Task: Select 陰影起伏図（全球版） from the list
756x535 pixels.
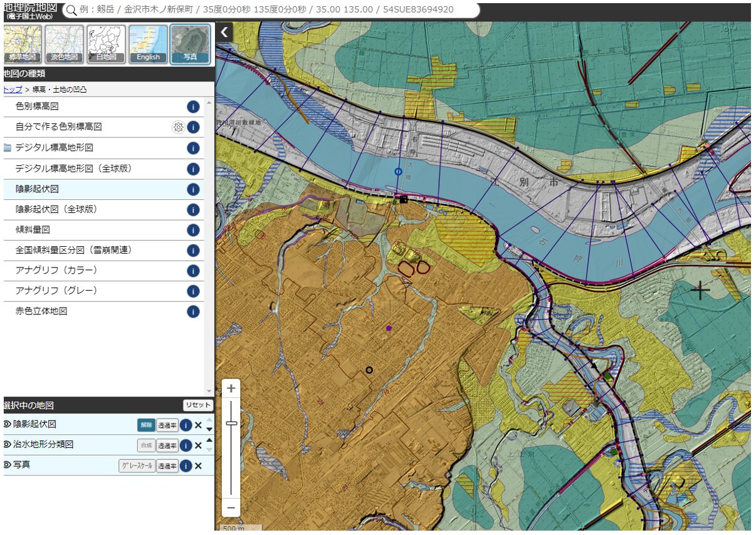Action: (56, 209)
